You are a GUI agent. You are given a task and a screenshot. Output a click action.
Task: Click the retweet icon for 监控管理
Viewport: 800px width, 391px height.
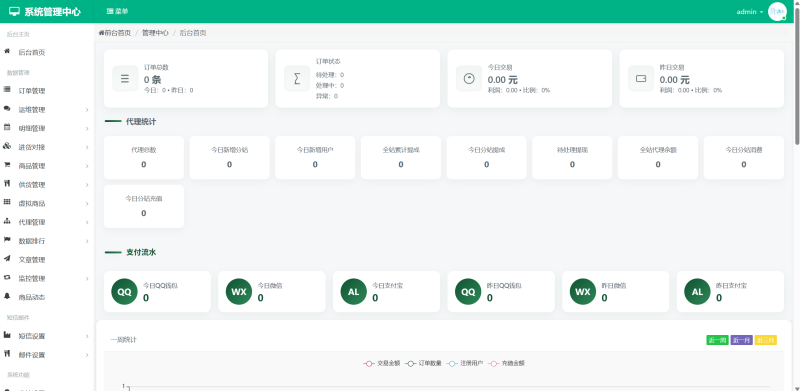pyautogui.click(x=7, y=278)
